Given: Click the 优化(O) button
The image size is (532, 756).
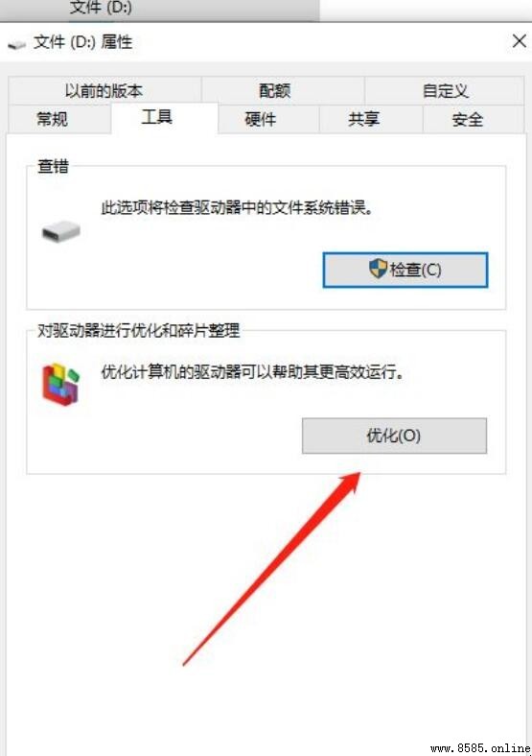Looking at the screenshot, I should 394,436.
